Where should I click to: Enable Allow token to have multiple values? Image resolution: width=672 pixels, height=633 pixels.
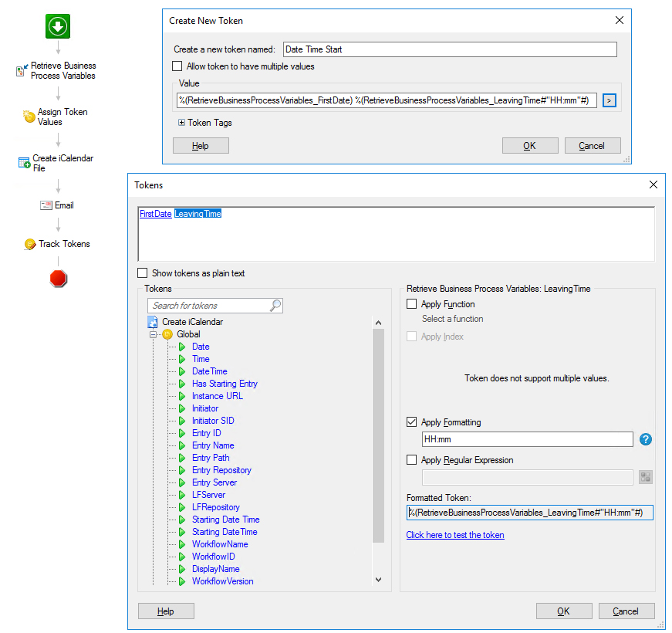[177, 66]
